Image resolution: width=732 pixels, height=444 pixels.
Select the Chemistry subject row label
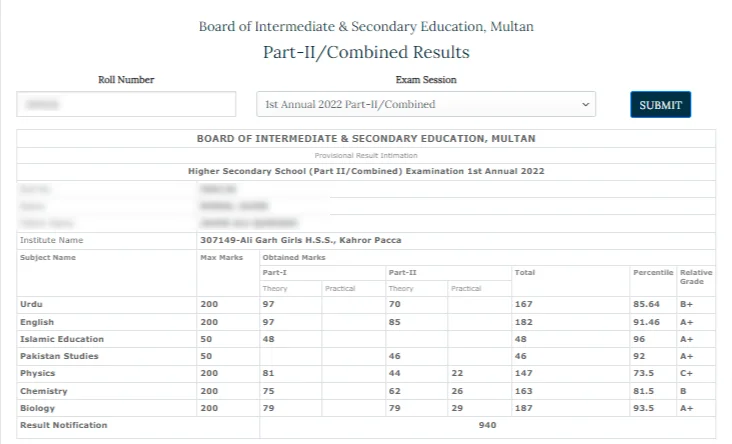click(x=43, y=391)
